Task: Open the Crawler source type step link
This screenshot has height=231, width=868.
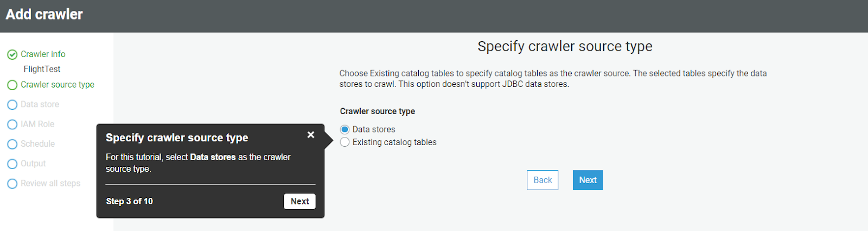Action: 58,85
